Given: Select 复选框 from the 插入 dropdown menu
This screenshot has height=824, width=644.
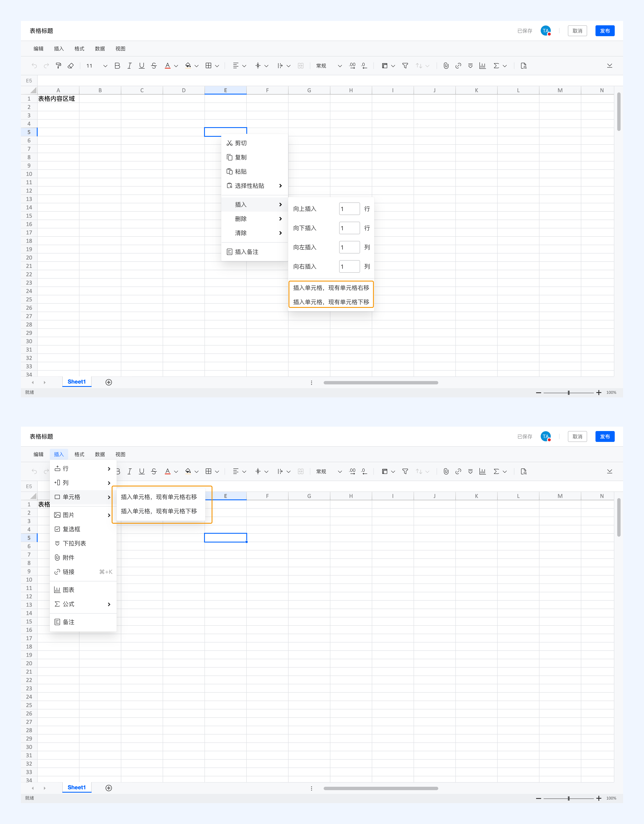Looking at the screenshot, I should pos(83,529).
